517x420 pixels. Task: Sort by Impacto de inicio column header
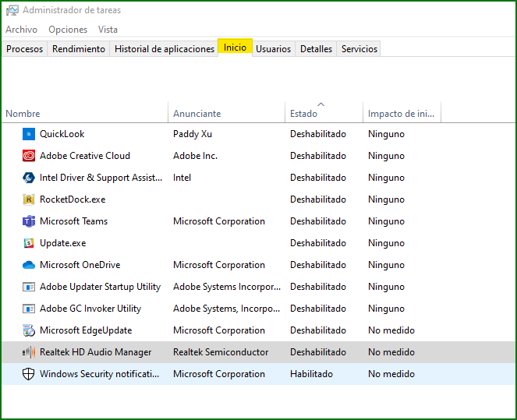pyautogui.click(x=402, y=113)
